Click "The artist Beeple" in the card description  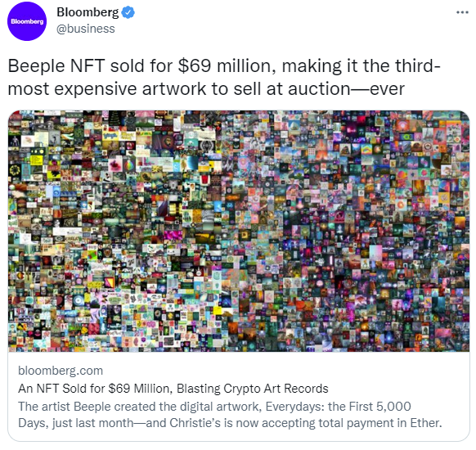pyautogui.click(x=65, y=407)
